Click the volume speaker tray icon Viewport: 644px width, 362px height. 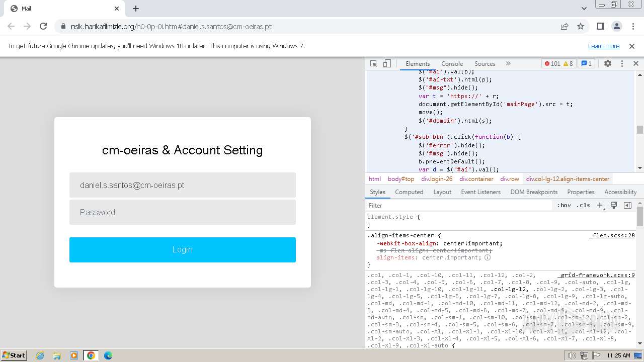point(572,355)
